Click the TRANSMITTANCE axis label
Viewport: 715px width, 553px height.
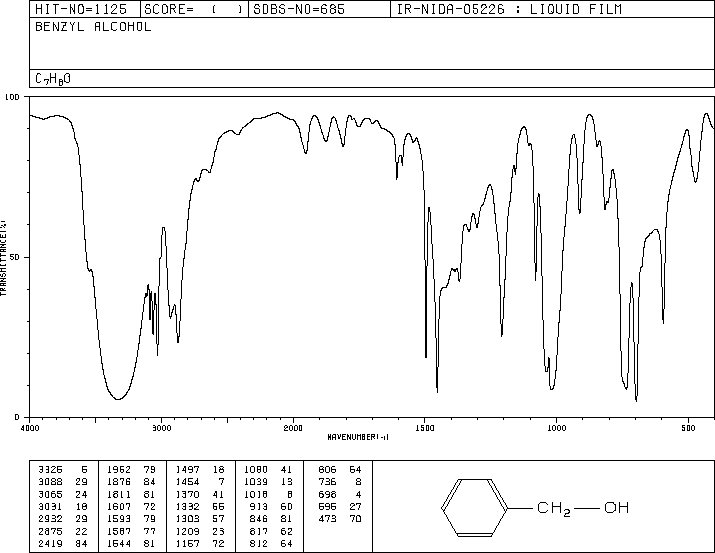click(5, 257)
